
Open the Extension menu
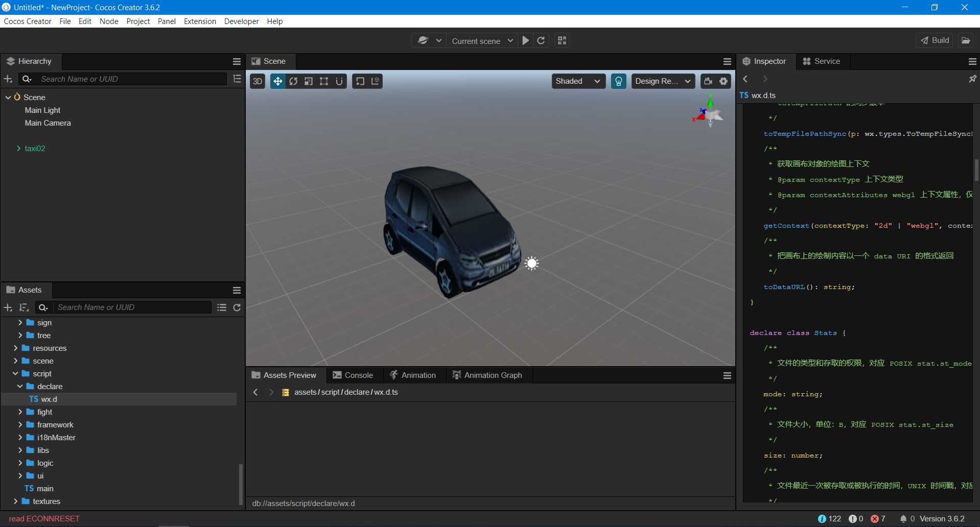(x=200, y=21)
